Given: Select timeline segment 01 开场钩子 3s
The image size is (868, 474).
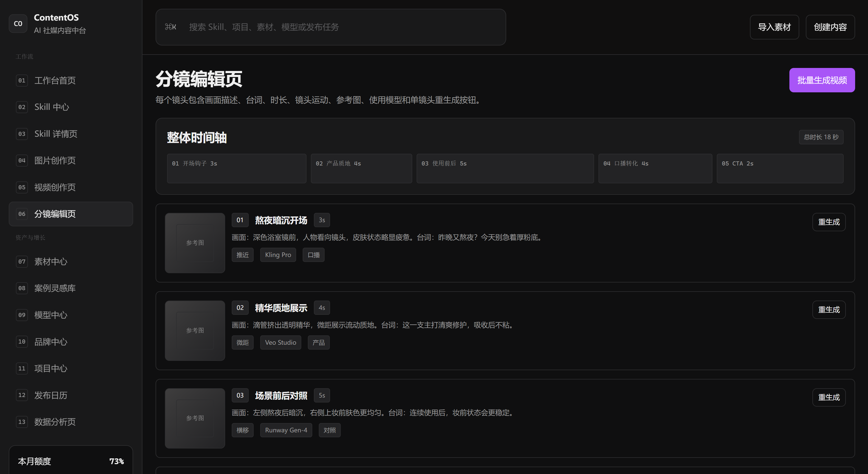Looking at the screenshot, I should point(237,169).
